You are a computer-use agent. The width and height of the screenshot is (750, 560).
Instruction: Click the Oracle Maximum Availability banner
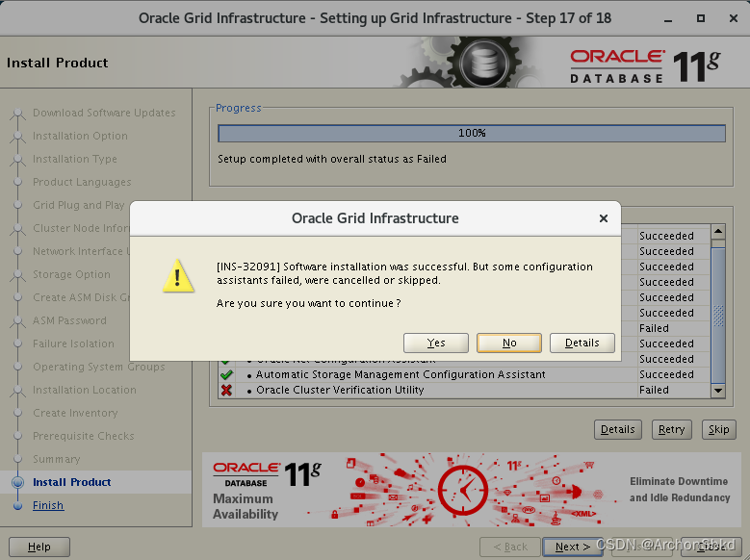[472, 490]
